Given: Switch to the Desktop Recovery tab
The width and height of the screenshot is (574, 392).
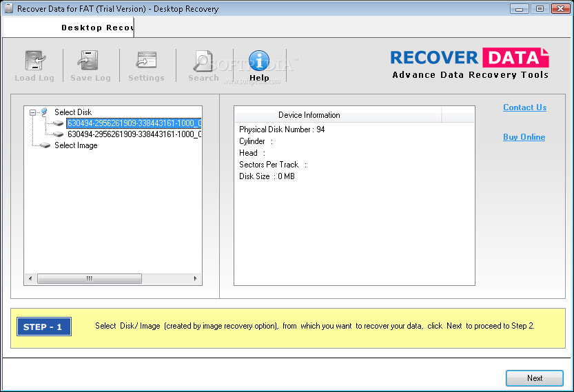Looking at the screenshot, I should pos(68,28).
